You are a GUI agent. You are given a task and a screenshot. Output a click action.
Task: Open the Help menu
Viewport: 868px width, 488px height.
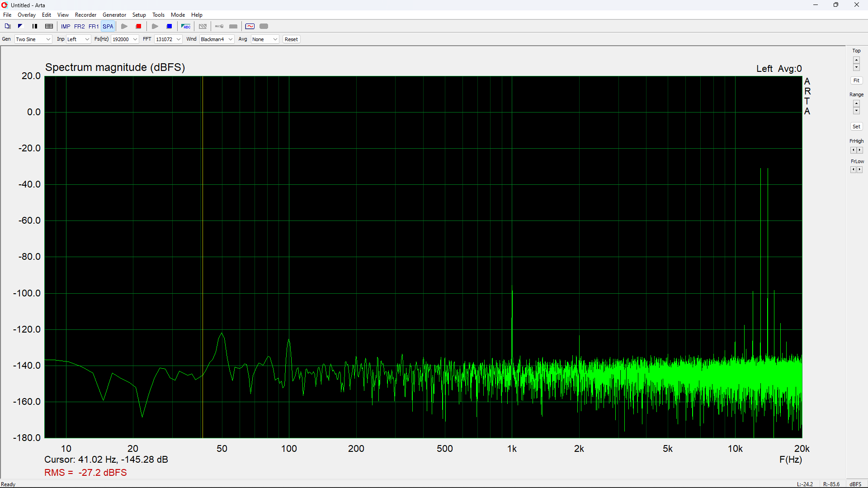(197, 15)
